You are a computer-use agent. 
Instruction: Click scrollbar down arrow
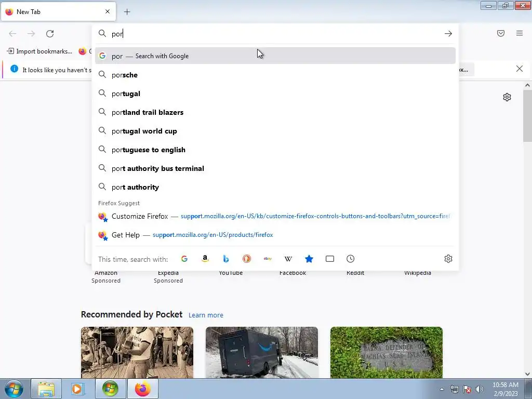pos(527,374)
